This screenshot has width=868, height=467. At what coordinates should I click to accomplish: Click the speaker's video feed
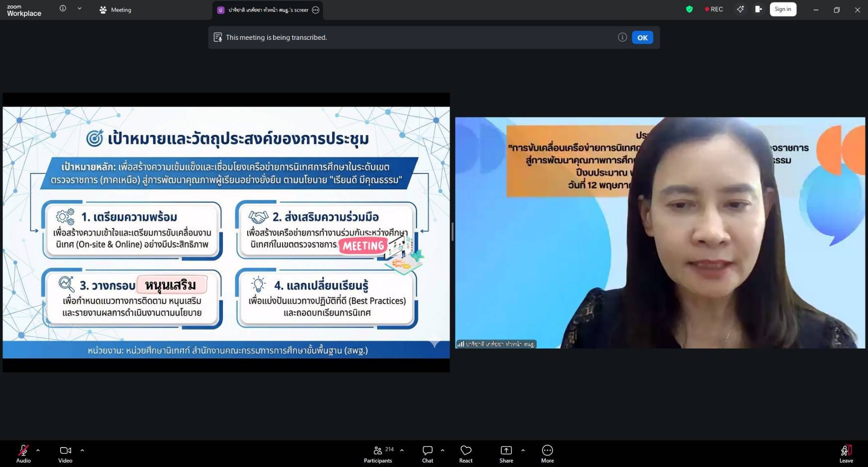pyautogui.click(x=660, y=233)
